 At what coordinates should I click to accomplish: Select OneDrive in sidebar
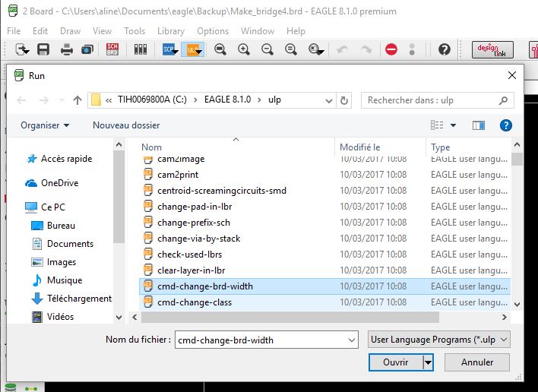[x=52, y=183]
